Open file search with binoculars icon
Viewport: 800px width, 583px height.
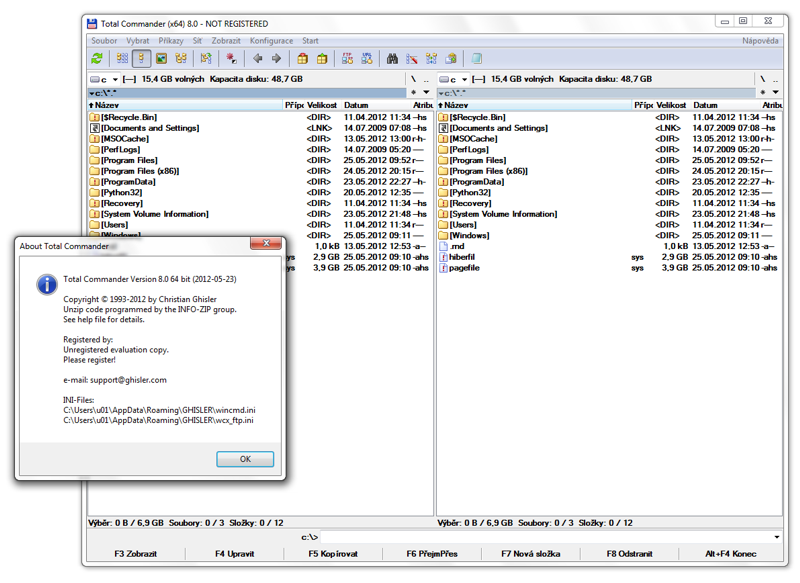pos(392,59)
